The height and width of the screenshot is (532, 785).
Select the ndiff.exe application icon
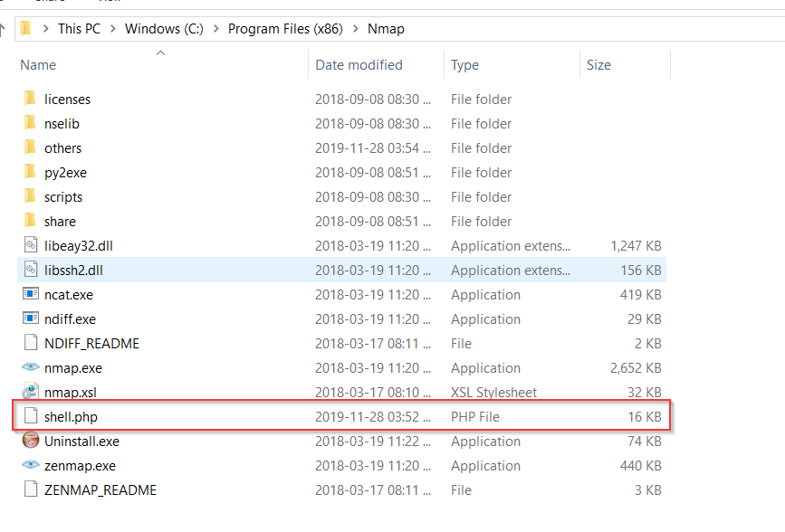(x=29, y=319)
